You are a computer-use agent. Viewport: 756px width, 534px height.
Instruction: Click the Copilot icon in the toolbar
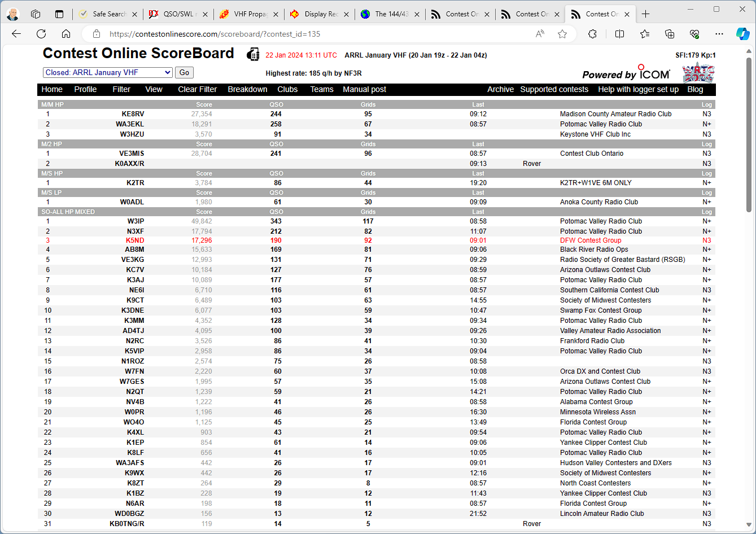(x=742, y=34)
